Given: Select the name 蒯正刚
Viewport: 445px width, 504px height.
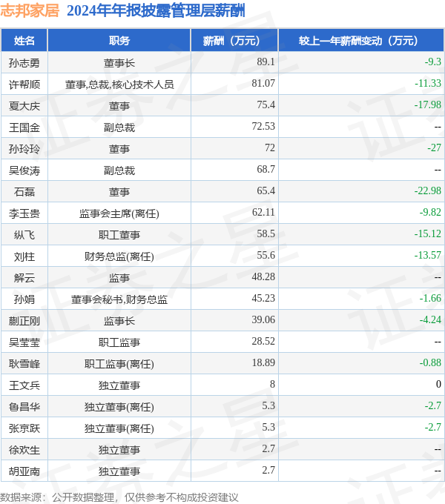Looking at the screenshot, I should [x=24, y=321].
